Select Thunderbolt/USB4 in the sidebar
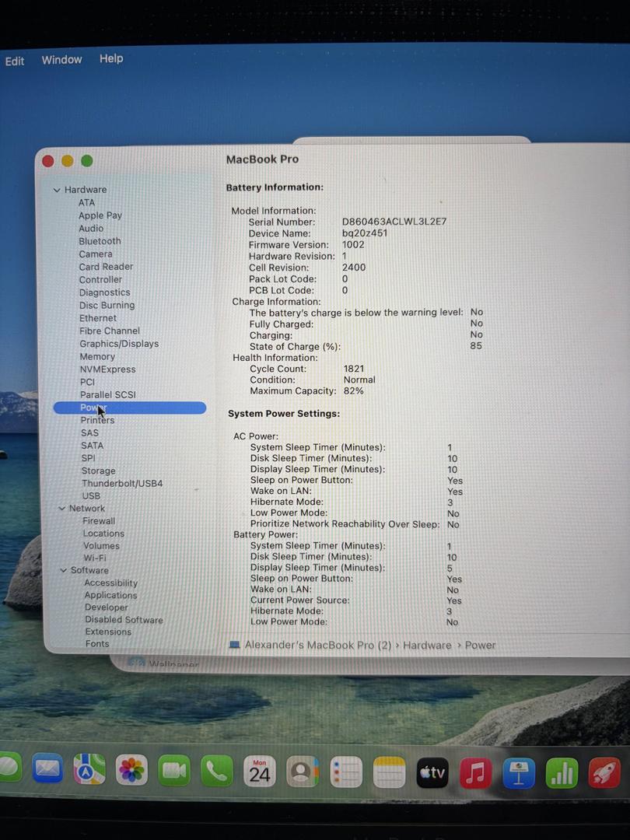The image size is (630, 840). click(x=122, y=484)
